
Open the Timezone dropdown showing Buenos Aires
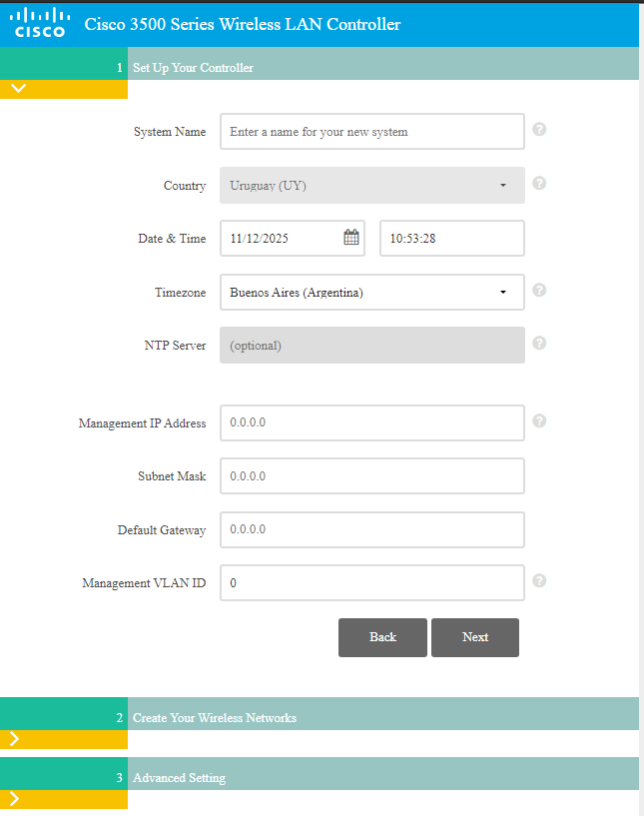tap(371, 293)
